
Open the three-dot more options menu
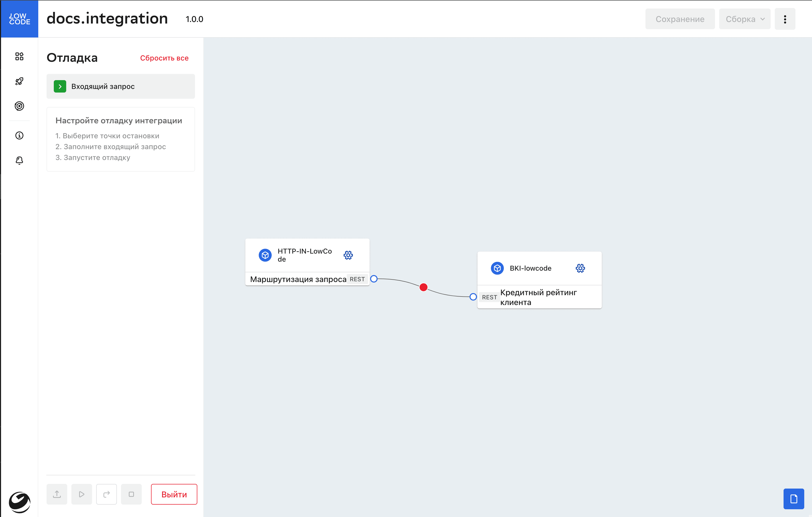click(785, 19)
